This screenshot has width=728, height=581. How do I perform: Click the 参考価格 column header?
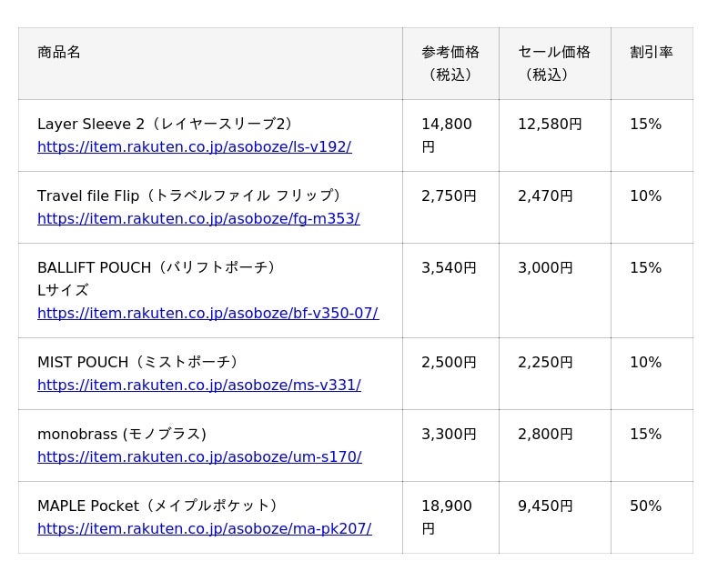(450, 64)
